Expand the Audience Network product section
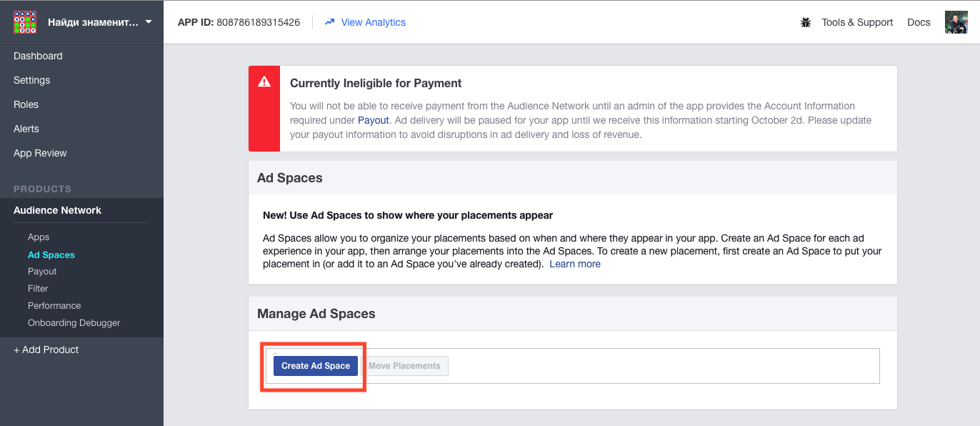This screenshot has width=980, height=426. pos(57,210)
